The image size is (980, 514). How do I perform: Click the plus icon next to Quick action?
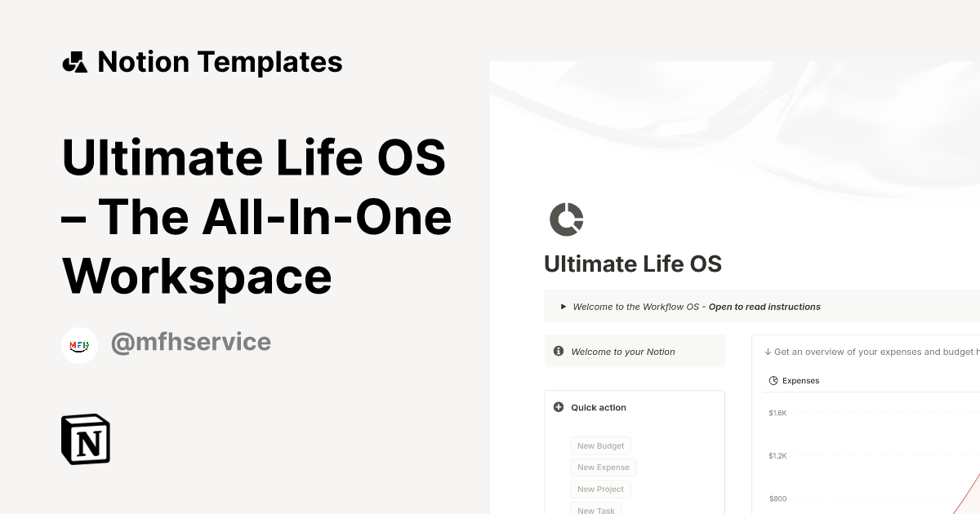pos(558,406)
